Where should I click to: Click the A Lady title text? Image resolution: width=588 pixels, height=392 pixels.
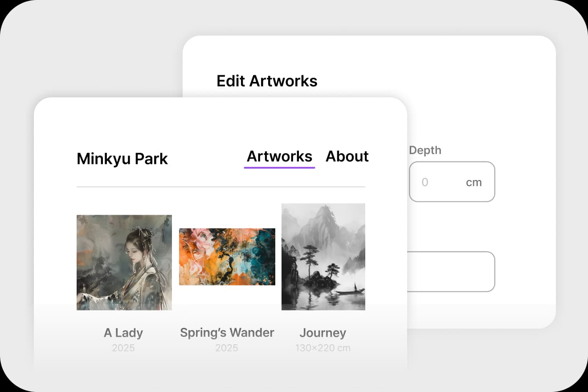tap(123, 333)
